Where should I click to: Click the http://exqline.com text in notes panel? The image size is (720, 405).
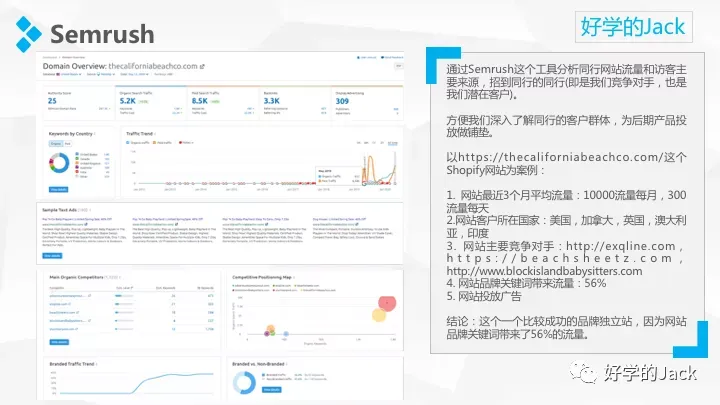[x=621, y=246]
